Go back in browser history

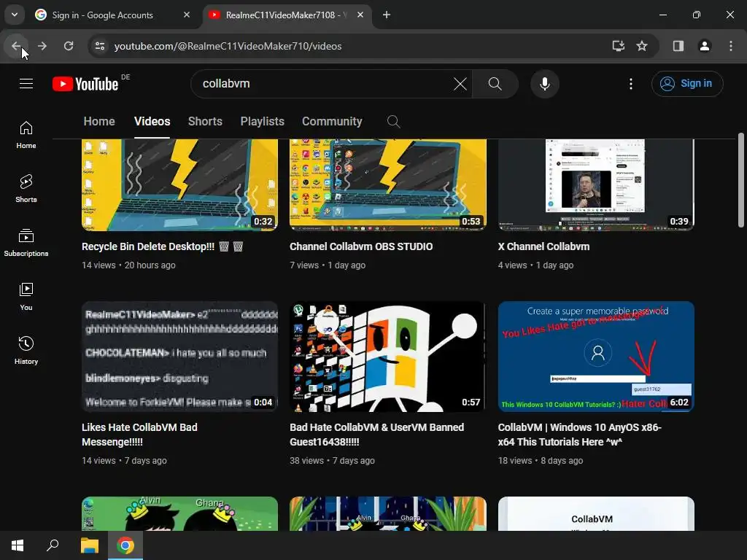[x=16, y=46]
